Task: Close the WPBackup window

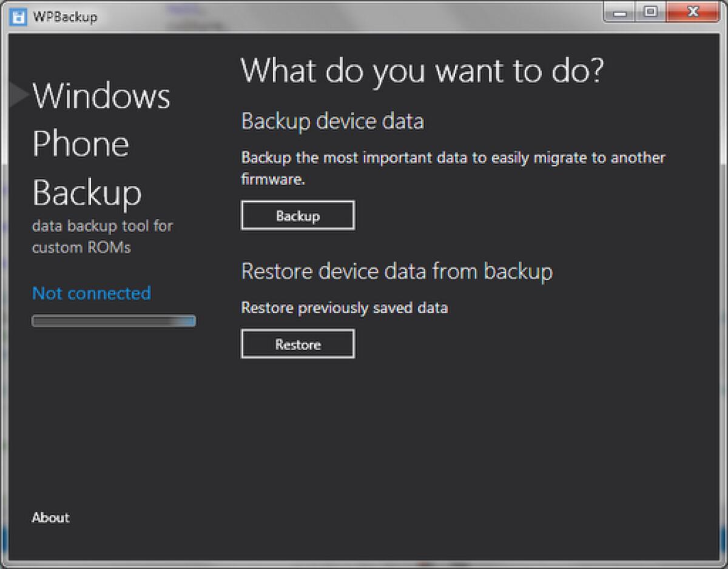Action: point(693,12)
